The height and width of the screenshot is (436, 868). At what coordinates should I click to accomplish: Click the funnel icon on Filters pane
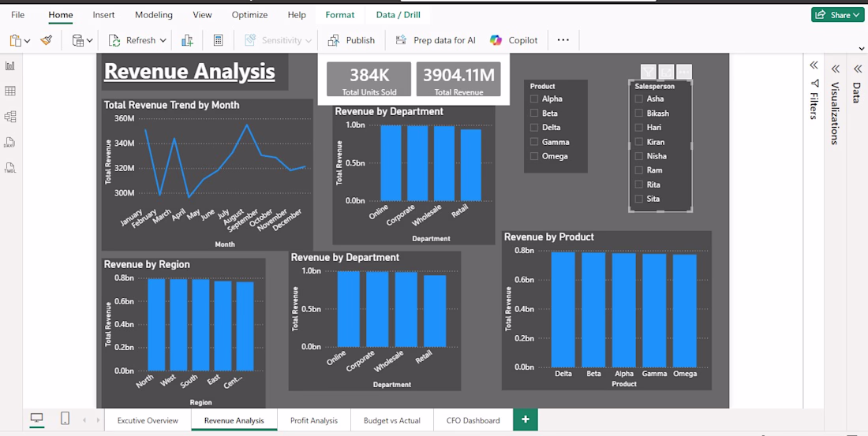click(x=814, y=84)
